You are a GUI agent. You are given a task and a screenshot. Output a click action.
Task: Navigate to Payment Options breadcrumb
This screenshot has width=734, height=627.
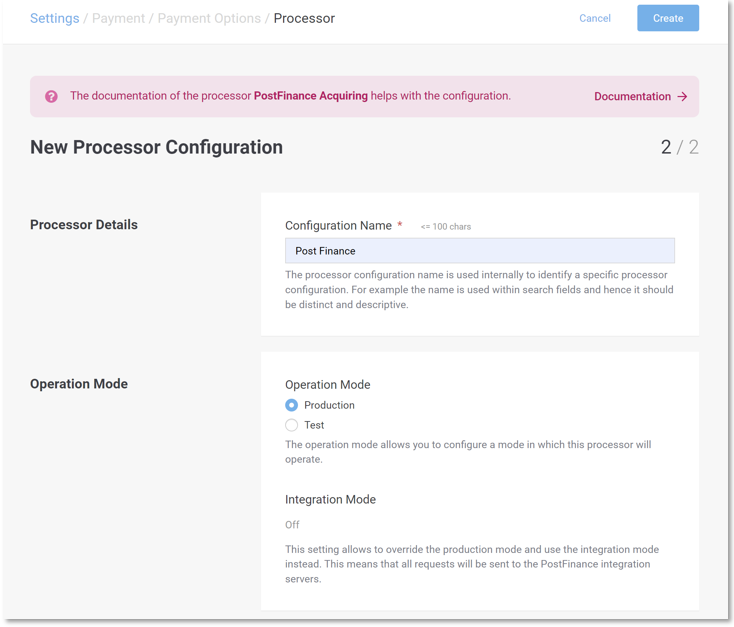click(209, 18)
